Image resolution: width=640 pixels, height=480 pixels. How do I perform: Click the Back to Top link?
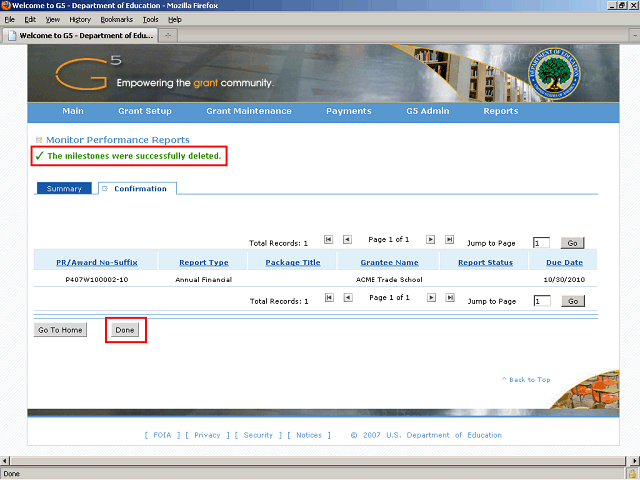526,380
